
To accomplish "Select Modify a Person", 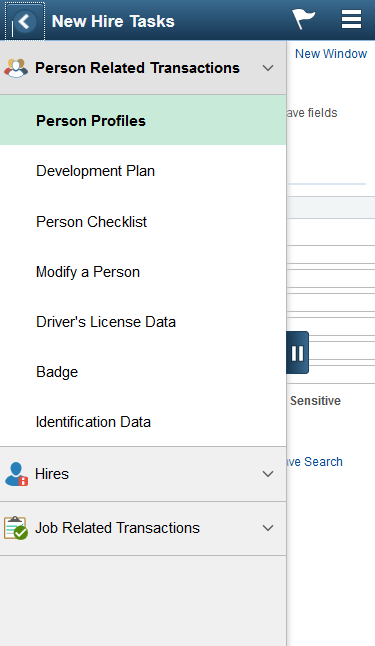I will coord(143,272).
